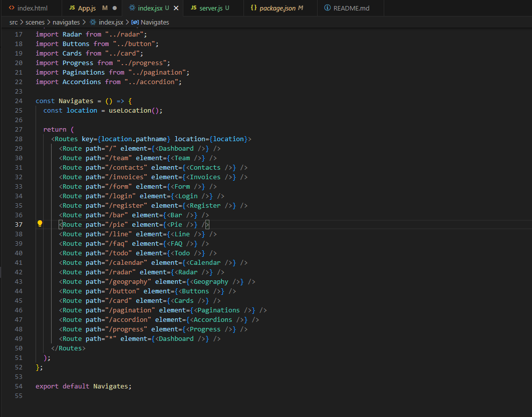
Task: Open the src breadcrumb folder
Action: pyautogui.click(x=14, y=22)
